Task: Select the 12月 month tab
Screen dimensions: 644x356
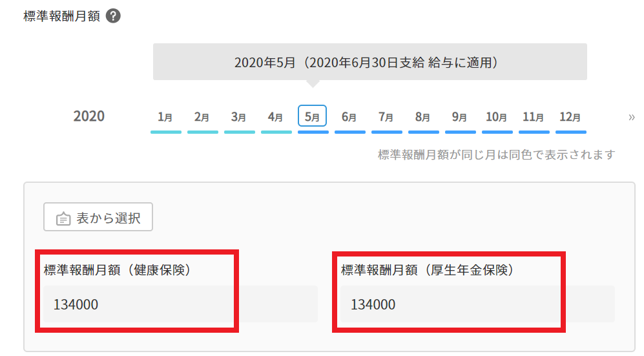Action: coord(570,117)
